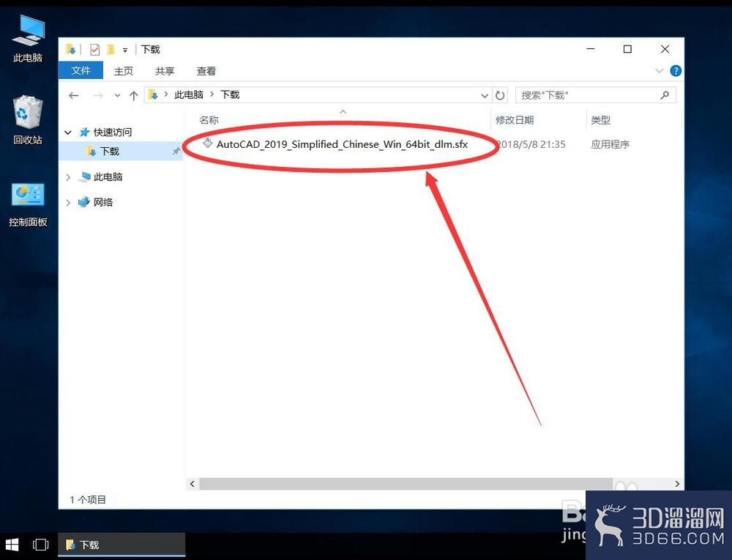This screenshot has width=732, height=560.
Task: Click 下载 in the address breadcrumb
Action: [230, 94]
